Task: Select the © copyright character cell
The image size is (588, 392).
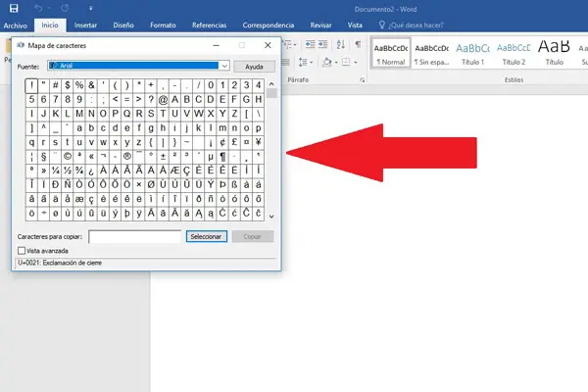Action: pyautogui.click(x=67, y=156)
